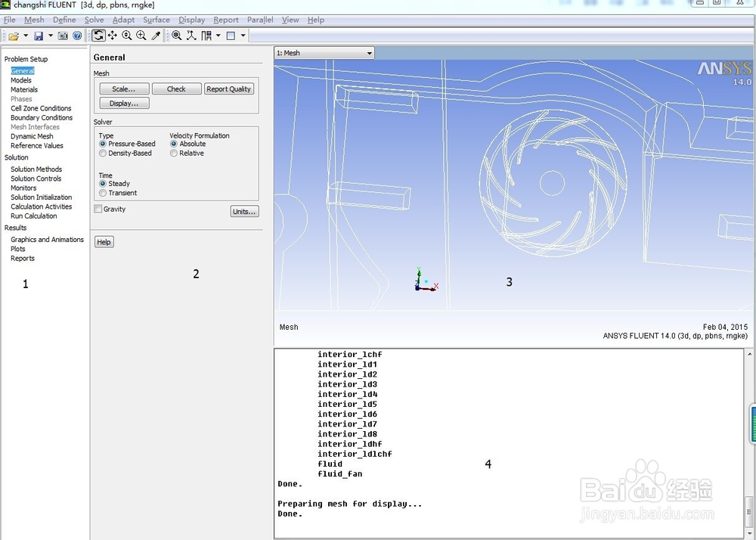The image size is (756, 540).
Task: Choose Density-Based solver type
Action: coord(125,153)
